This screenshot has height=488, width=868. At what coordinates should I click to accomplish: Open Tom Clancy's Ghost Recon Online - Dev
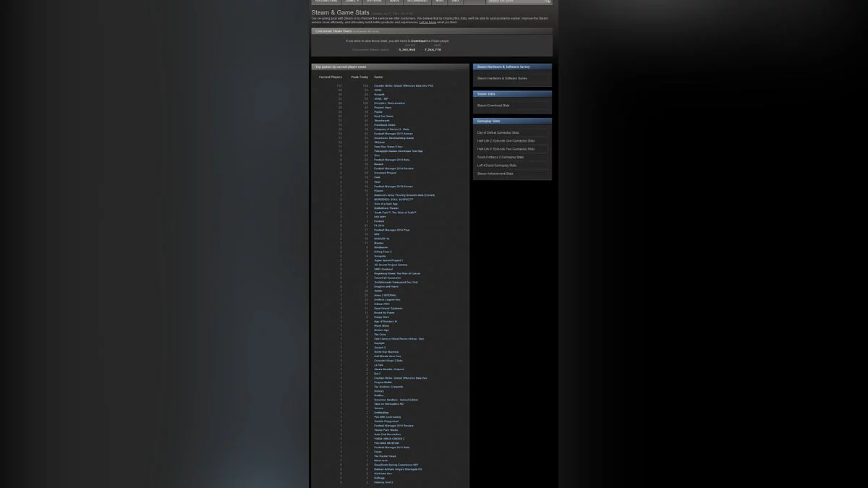tap(399, 338)
